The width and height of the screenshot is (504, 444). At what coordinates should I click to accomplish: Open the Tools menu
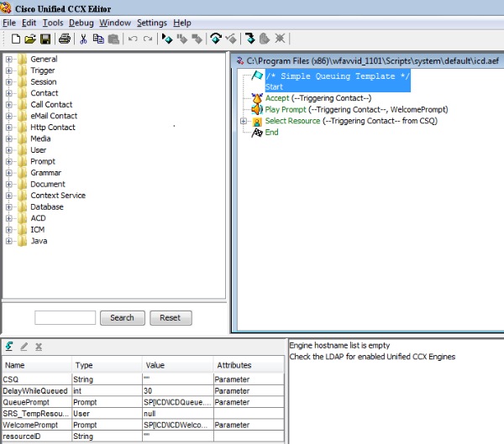[x=53, y=23]
